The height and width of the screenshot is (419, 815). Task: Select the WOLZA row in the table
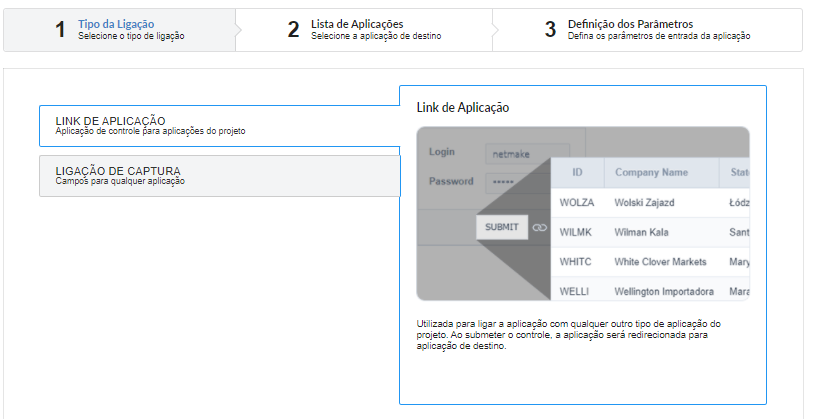click(x=650, y=203)
